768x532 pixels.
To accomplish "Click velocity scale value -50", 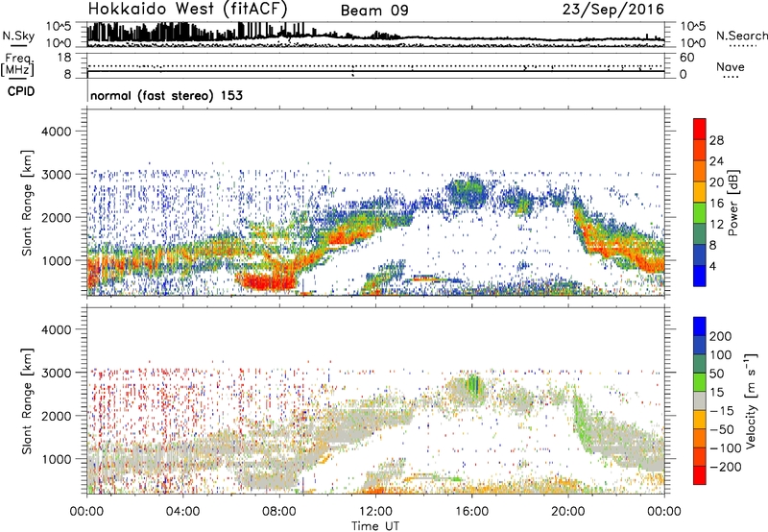I will tap(722, 429).
